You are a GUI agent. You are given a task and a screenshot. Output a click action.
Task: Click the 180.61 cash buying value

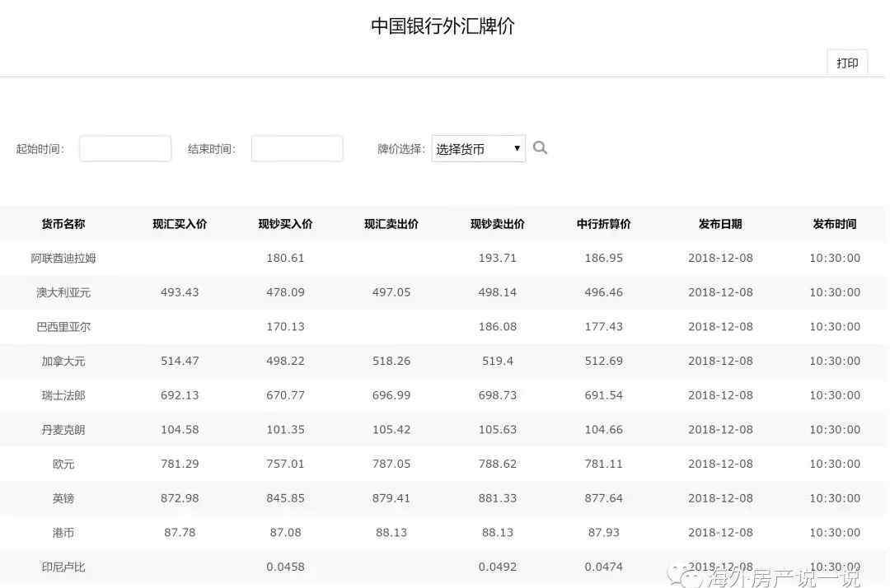285,258
